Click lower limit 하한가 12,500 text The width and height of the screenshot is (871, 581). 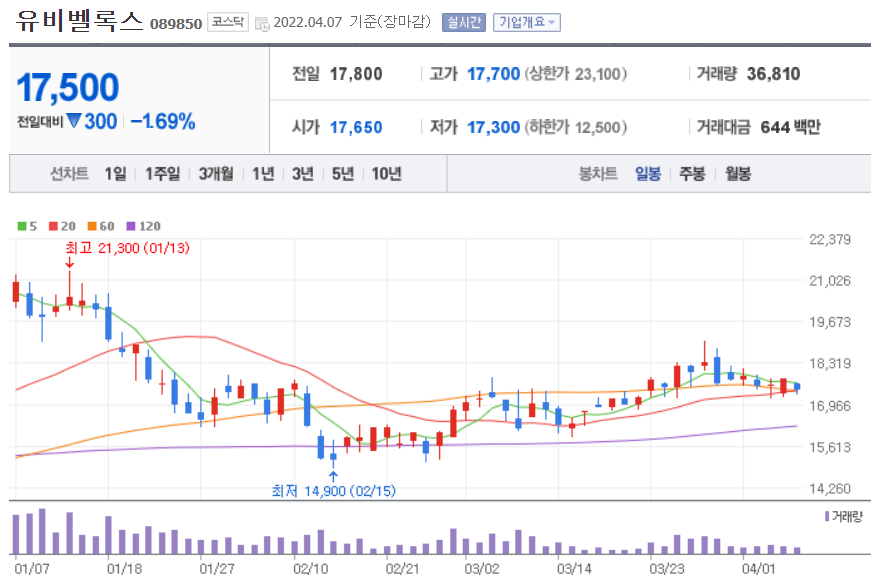pyautogui.click(x=575, y=128)
